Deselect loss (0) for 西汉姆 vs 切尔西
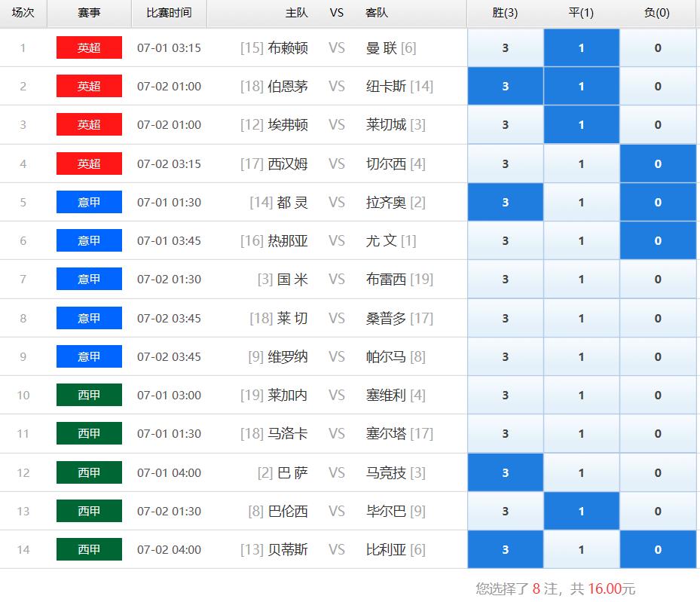 tap(658, 163)
